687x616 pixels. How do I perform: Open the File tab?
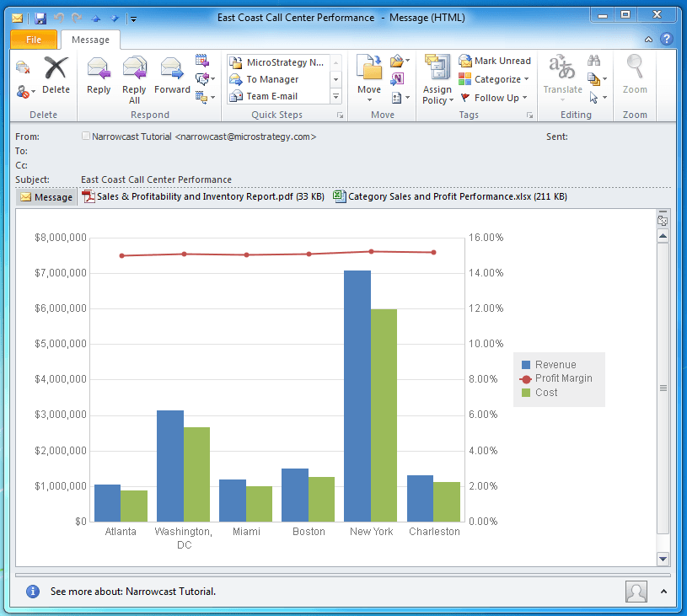34,40
